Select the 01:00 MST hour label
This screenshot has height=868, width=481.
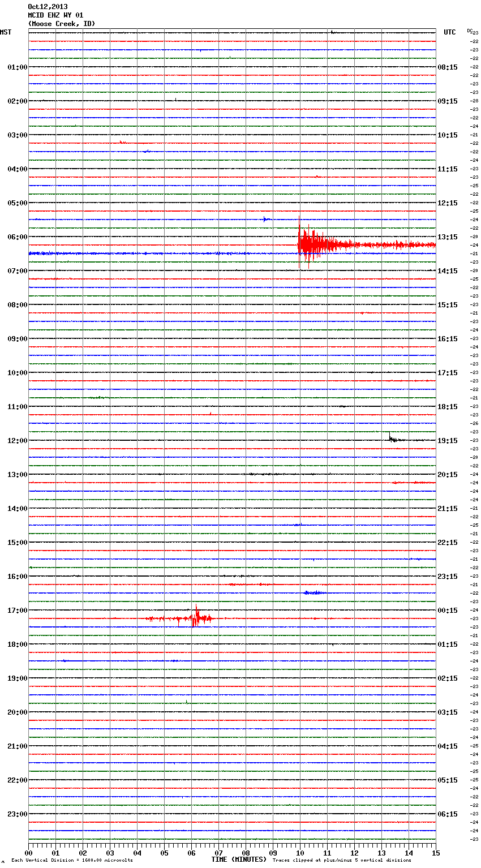[x=18, y=67]
